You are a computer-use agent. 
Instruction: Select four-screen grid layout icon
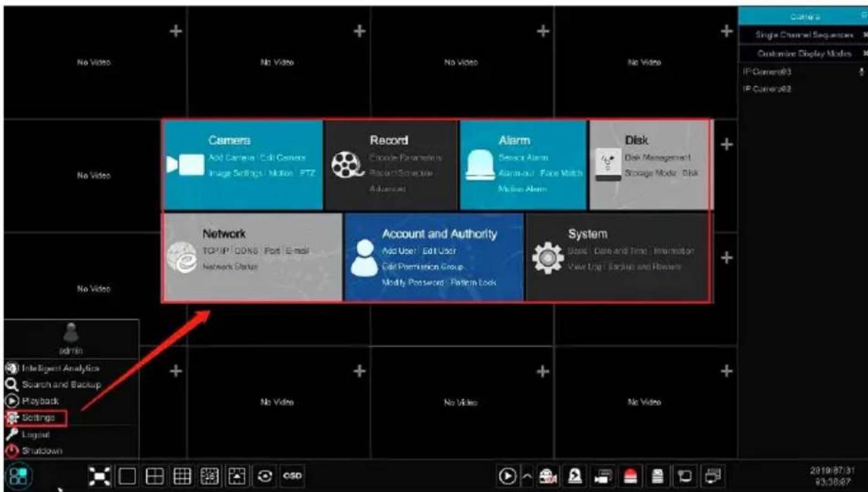[x=154, y=475]
